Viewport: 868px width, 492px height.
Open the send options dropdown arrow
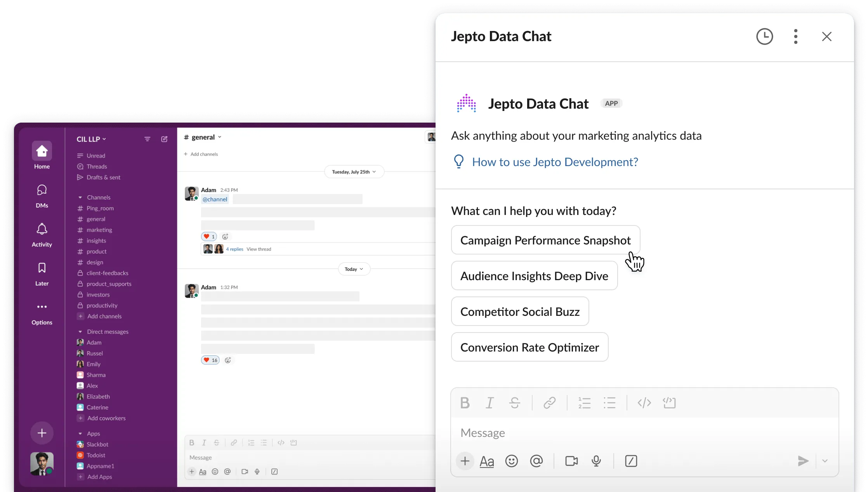click(x=825, y=461)
